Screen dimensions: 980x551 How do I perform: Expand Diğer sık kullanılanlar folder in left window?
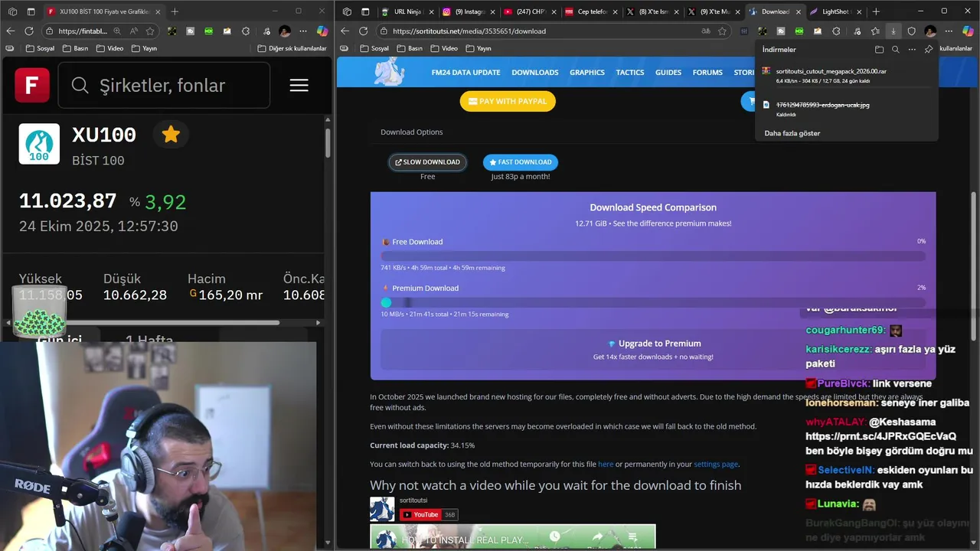[291, 48]
